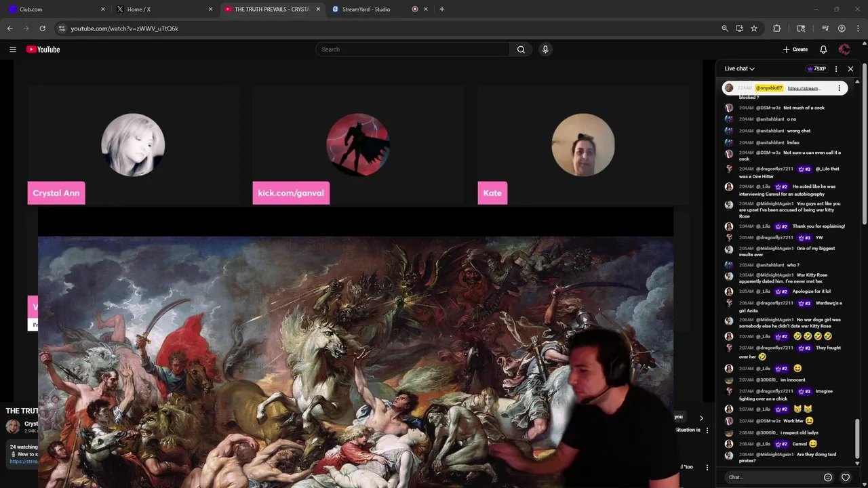Open the pinned message options menu

839,88
